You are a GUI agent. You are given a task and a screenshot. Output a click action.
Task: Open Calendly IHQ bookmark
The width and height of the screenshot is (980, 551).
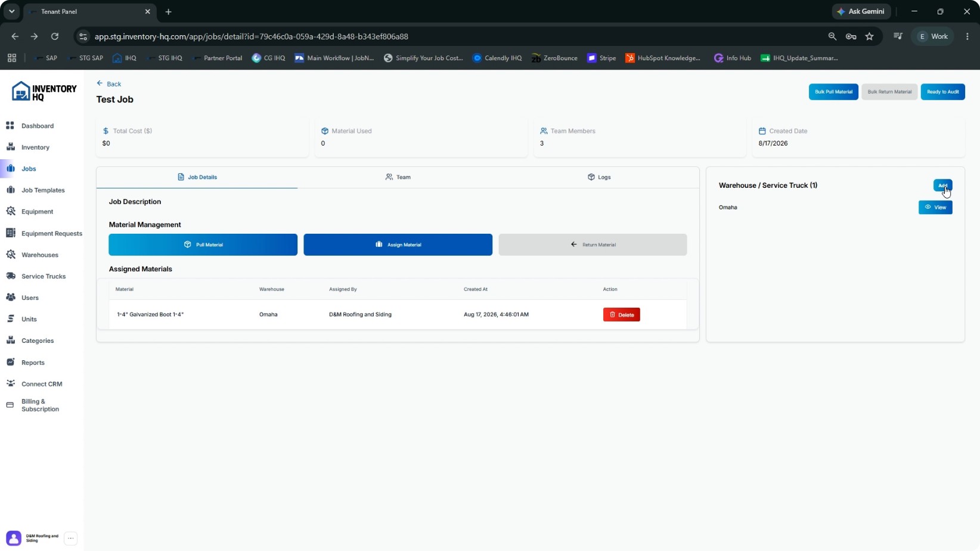[497, 58]
